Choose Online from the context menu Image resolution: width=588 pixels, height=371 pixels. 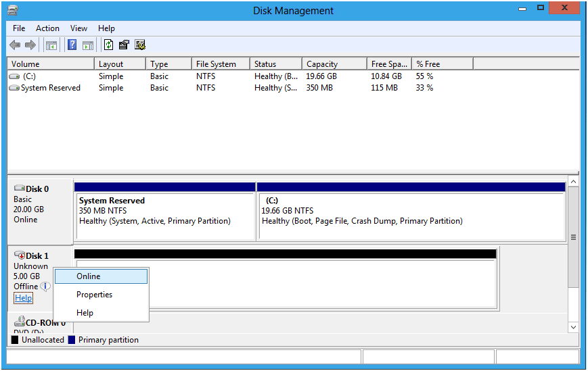point(101,276)
